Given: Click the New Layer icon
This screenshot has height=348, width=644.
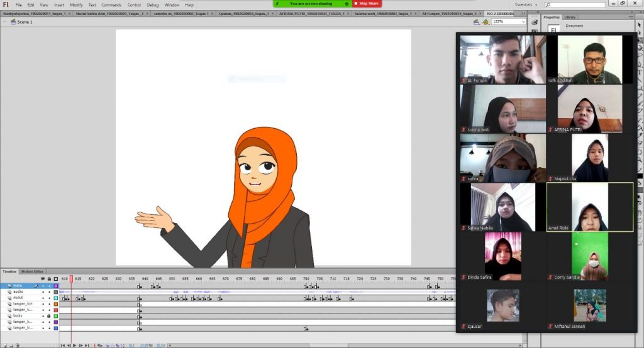Looking at the screenshot, I should (x=4, y=345).
